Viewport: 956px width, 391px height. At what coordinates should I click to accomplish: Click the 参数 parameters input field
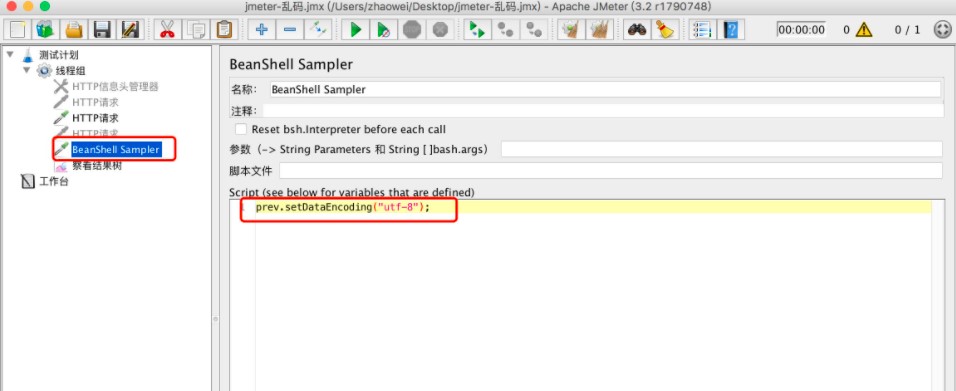[x=722, y=149]
